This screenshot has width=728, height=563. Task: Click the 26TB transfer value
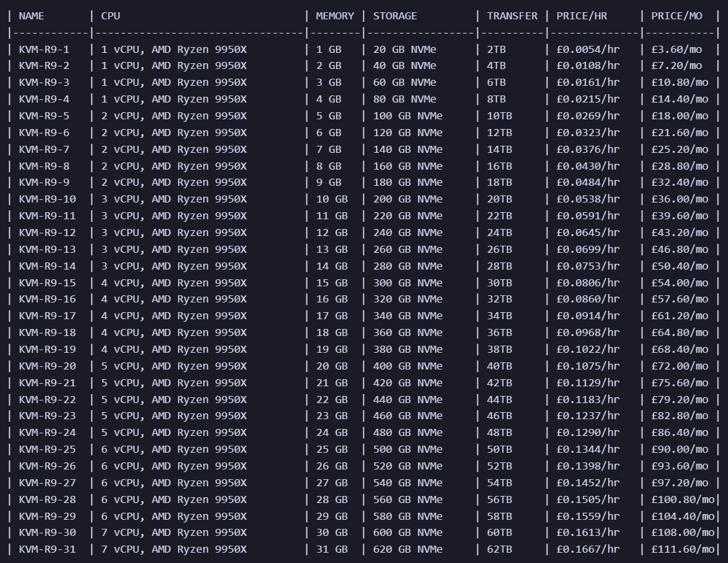point(500,249)
